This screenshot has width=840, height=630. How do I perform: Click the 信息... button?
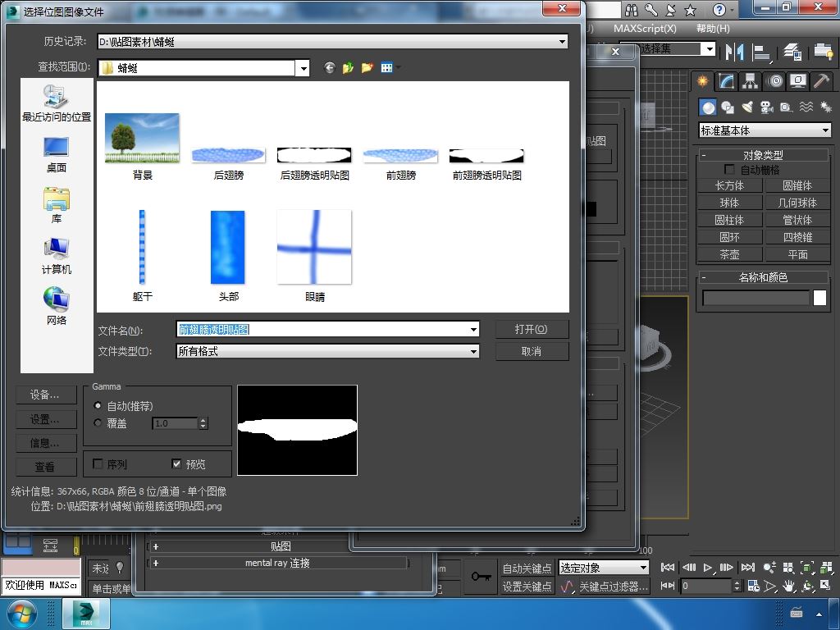click(46, 443)
